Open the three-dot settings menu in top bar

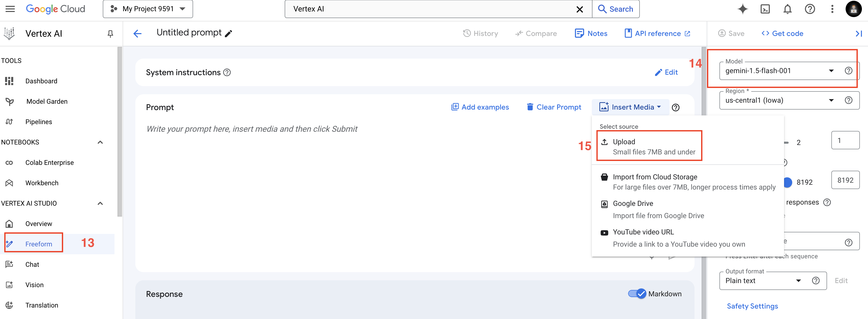[832, 9]
